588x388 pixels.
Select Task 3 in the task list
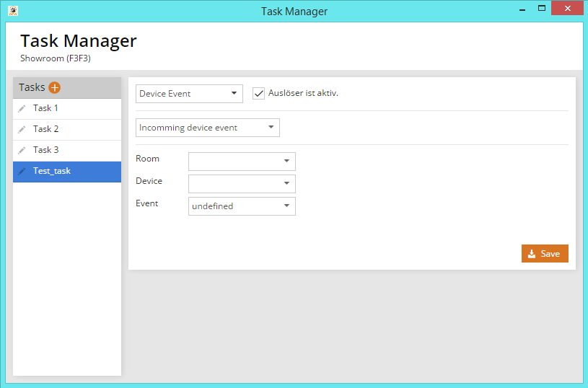point(45,150)
